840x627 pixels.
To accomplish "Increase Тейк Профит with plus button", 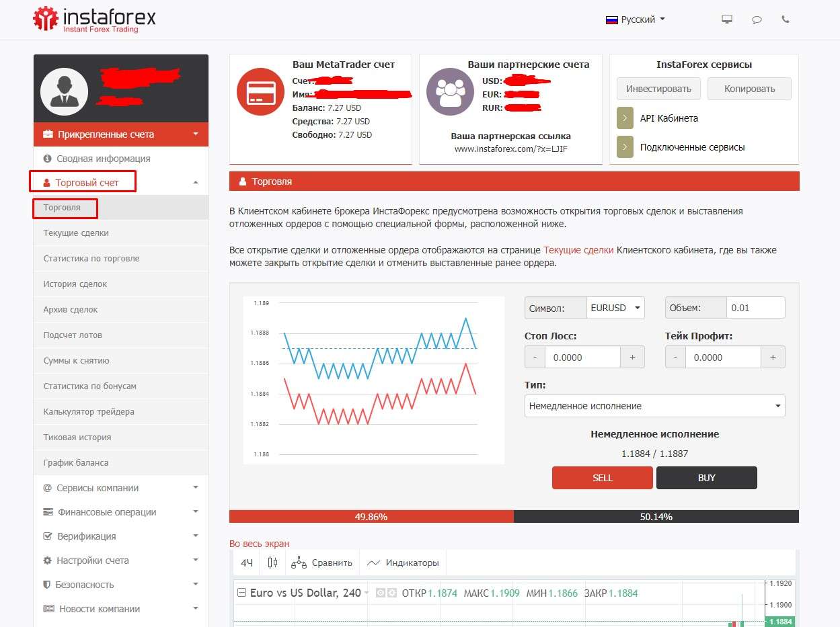I will coord(773,358).
